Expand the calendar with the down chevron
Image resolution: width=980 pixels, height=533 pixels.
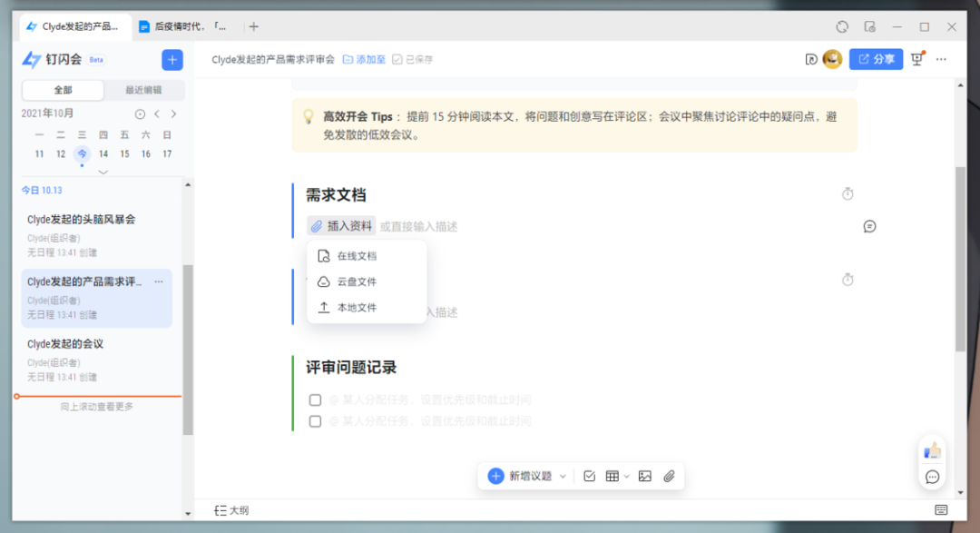point(103,172)
